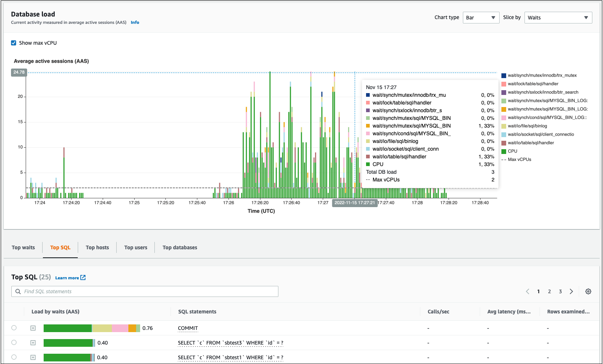The height and width of the screenshot is (364, 603).
Task: Open the Slice by dropdown showing Waits
Action: [x=558, y=17]
